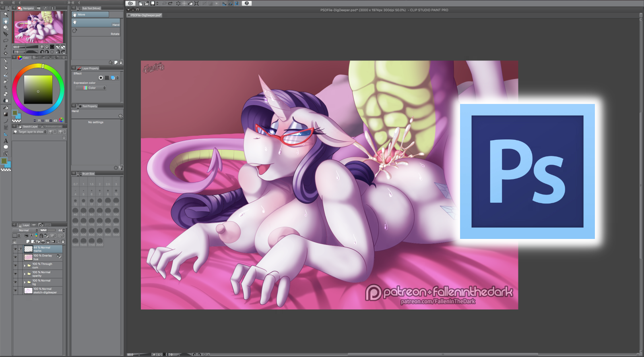Choose brush size 2000
The width and height of the screenshot is (644, 357).
[99, 242]
